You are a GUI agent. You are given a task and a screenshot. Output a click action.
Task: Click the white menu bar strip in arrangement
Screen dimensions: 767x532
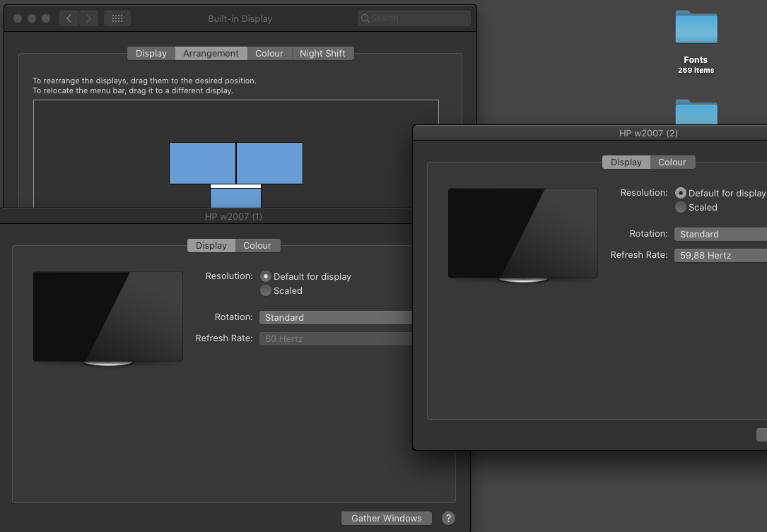click(236, 187)
